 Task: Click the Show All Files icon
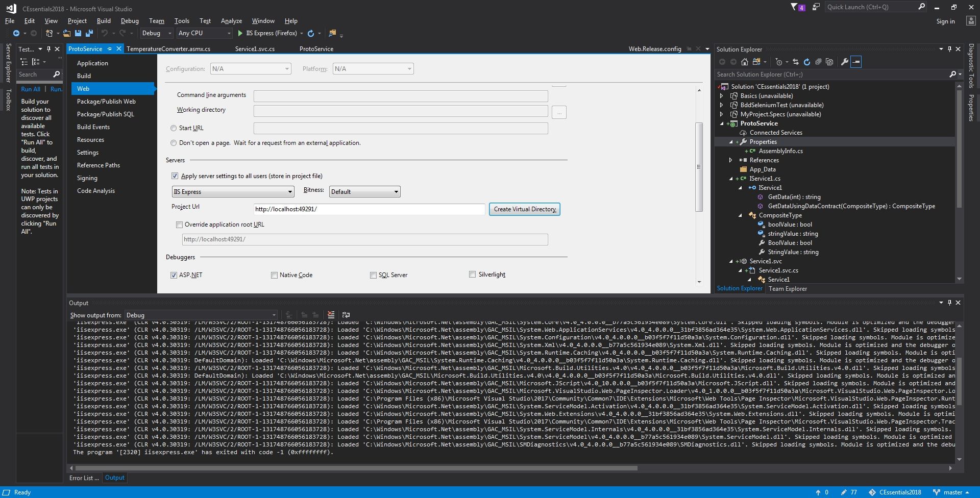click(x=829, y=62)
